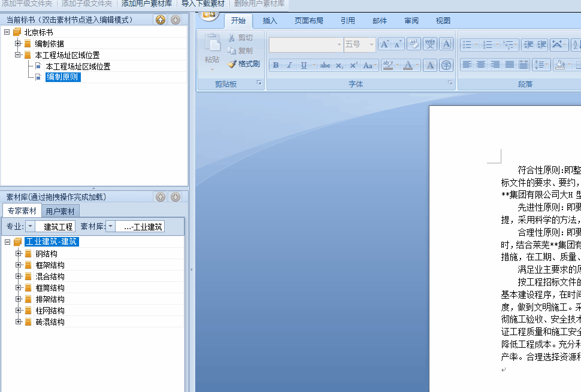The image size is (581, 392).
Task: Apply strikethrough with the abc icon
Action: [325, 65]
